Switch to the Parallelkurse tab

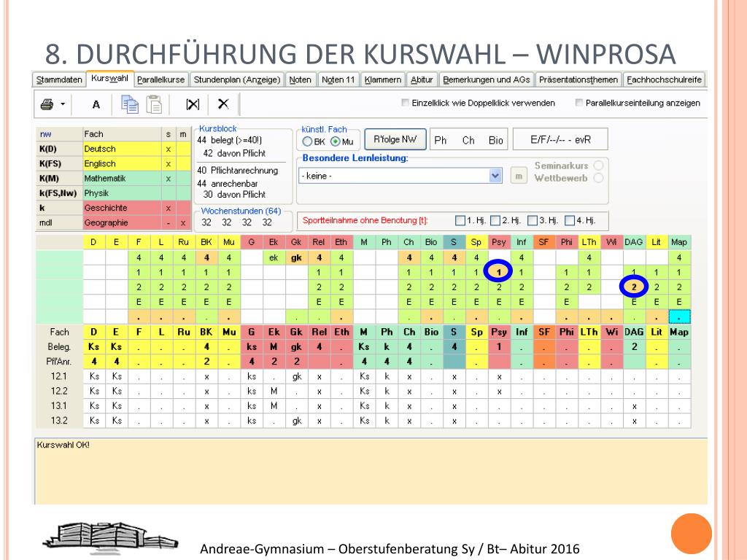coord(160,79)
